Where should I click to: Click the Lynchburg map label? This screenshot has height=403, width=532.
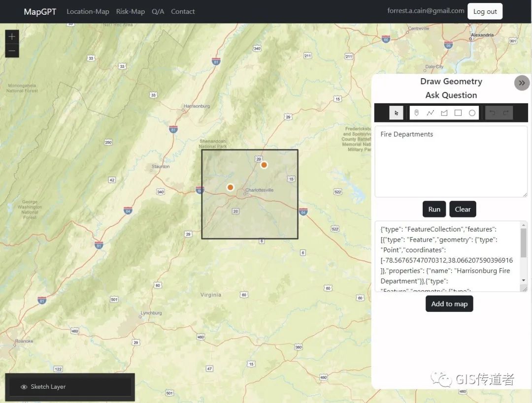[x=151, y=313]
